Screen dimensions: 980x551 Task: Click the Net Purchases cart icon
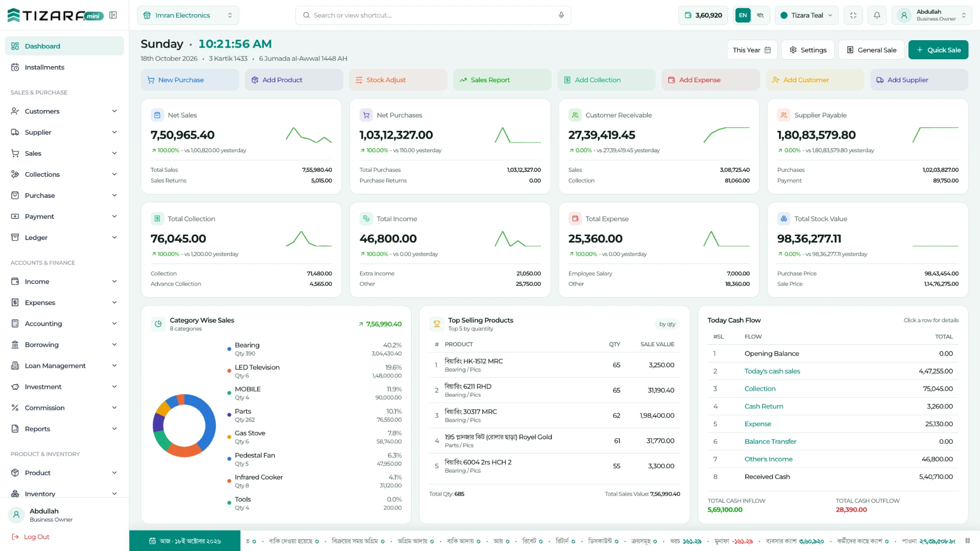coord(366,115)
